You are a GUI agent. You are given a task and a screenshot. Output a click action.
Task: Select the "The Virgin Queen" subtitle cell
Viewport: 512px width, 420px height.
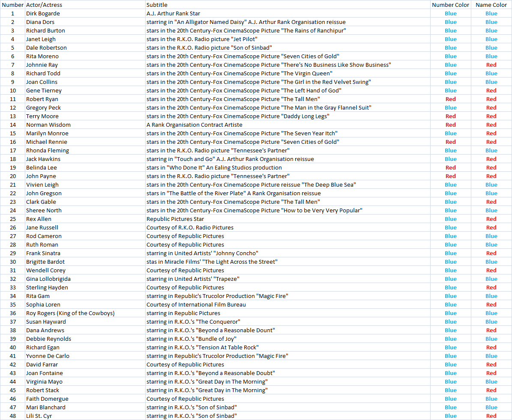(287, 74)
